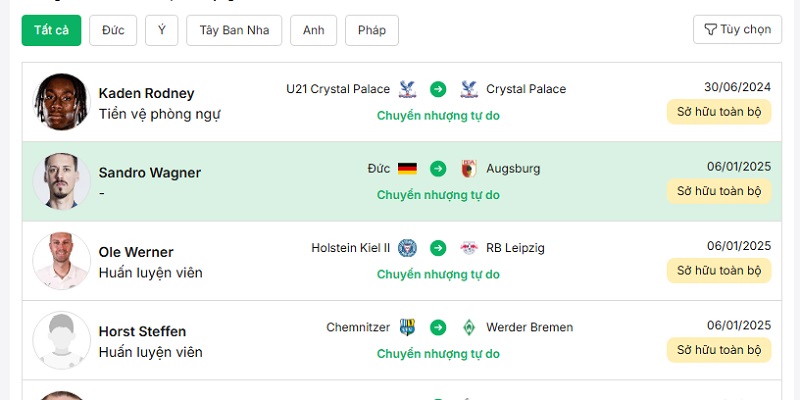Click the green arrow in Kaden Rodney row

coord(438,89)
